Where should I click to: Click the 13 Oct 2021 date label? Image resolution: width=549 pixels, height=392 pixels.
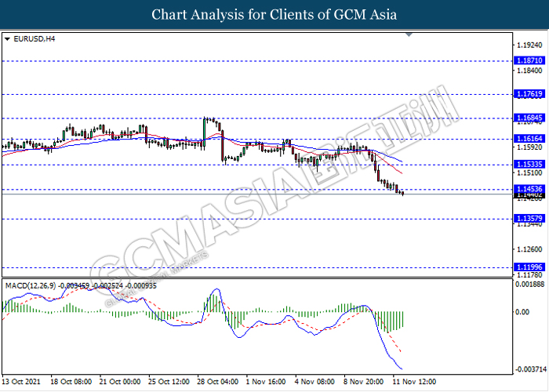(x=21, y=382)
